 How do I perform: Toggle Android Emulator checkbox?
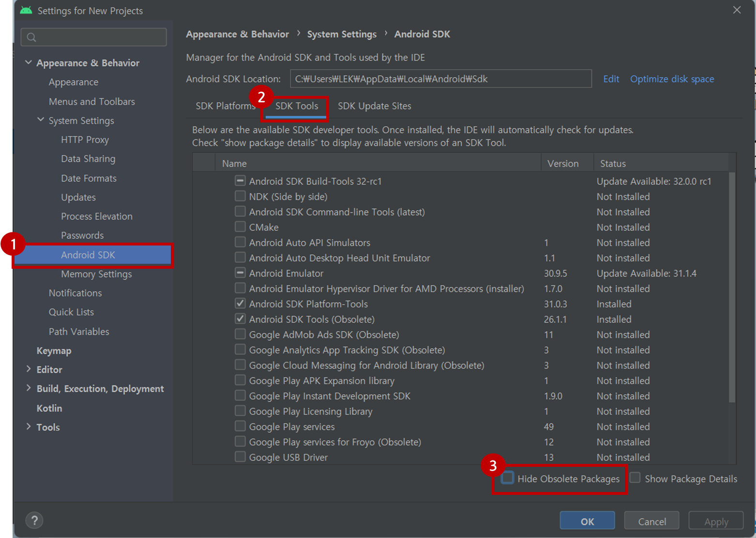(x=240, y=273)
